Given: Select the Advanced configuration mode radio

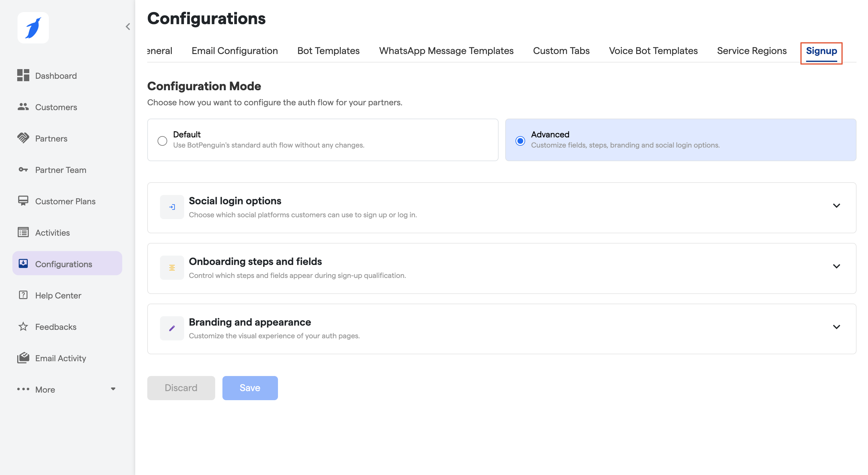Looking at the screenshot, I should 520,141.
